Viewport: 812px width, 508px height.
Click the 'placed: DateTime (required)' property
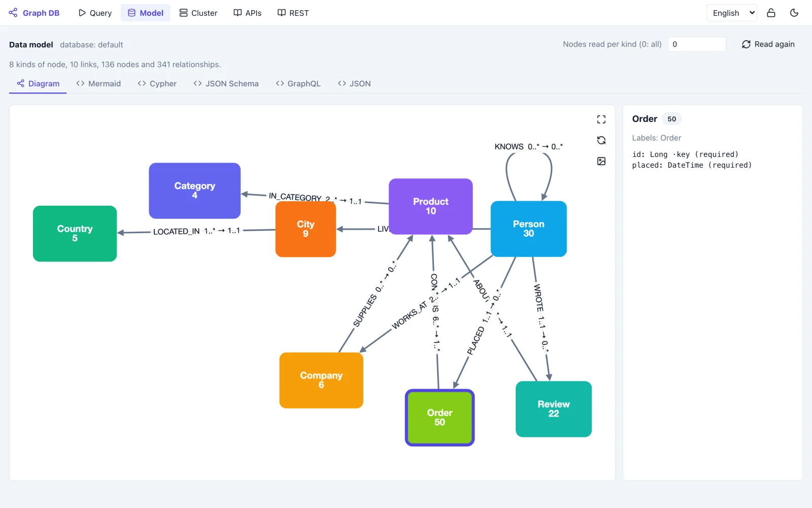692,165
